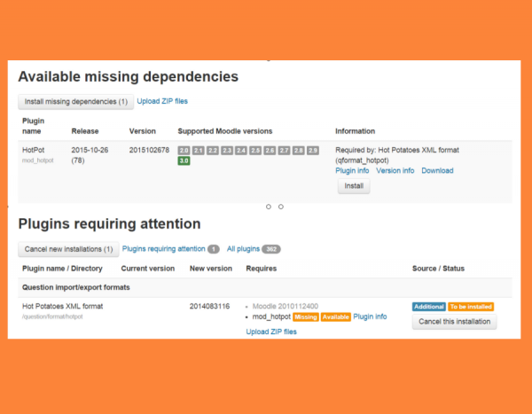Click the 2.0 Moodle version badge

click(x=184, y=151)
